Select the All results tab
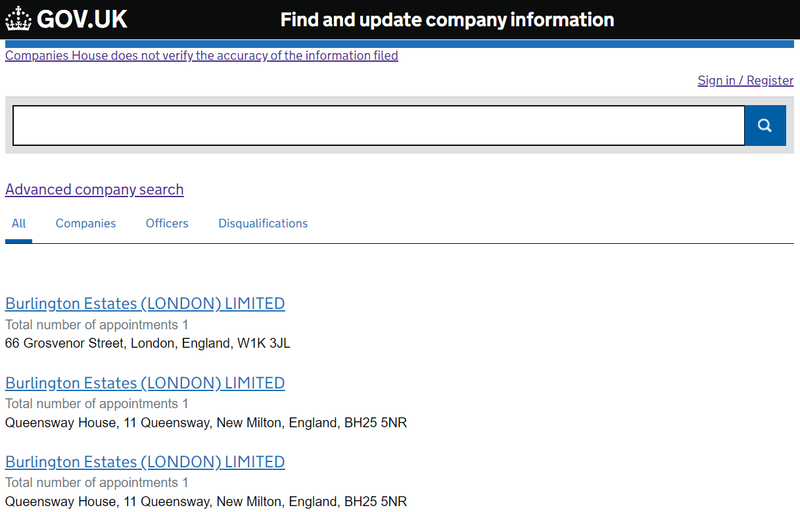Viewport: 800px width, 512px height. click(x=19, y=223)
